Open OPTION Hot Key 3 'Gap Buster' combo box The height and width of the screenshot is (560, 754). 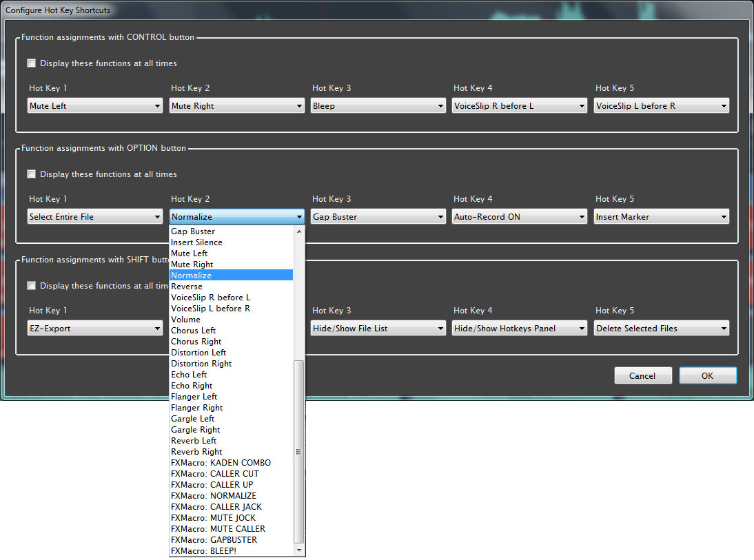[378, 217]
